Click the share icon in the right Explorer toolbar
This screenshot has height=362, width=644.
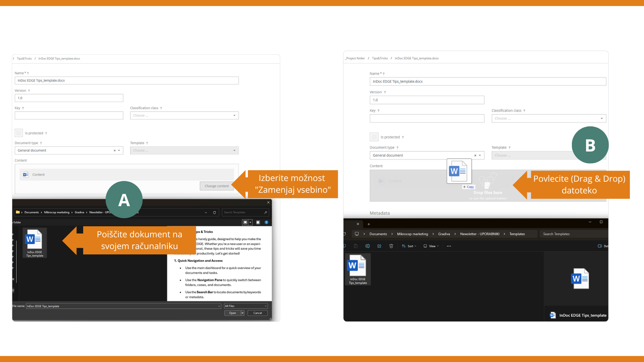pos(379,246)
